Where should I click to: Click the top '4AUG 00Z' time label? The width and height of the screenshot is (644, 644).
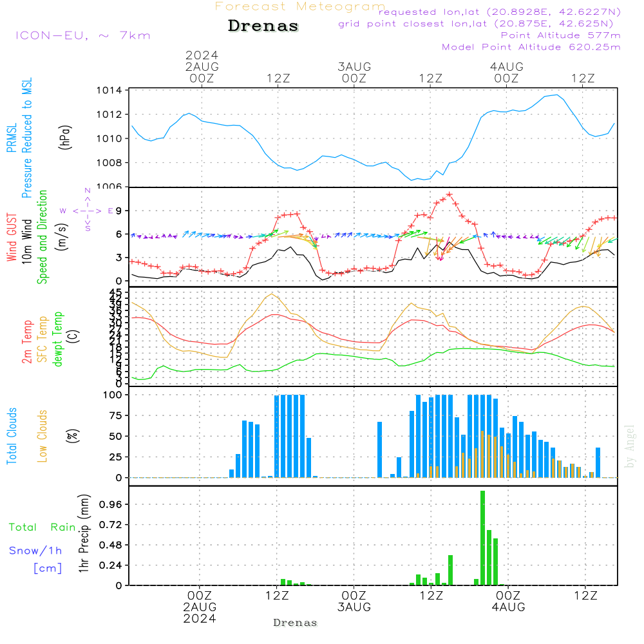click(x=506, y=72)
